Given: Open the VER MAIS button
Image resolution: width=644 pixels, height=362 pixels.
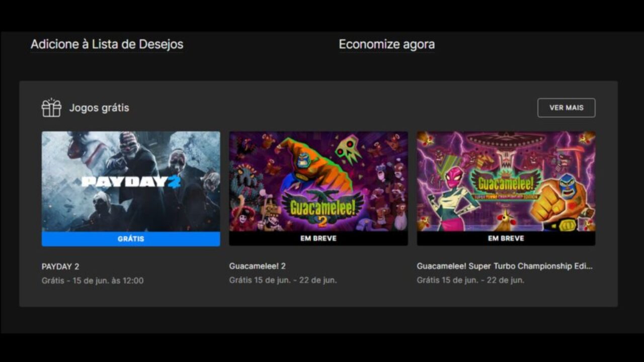Looking at the screenshot, I should tap(567, 108).
